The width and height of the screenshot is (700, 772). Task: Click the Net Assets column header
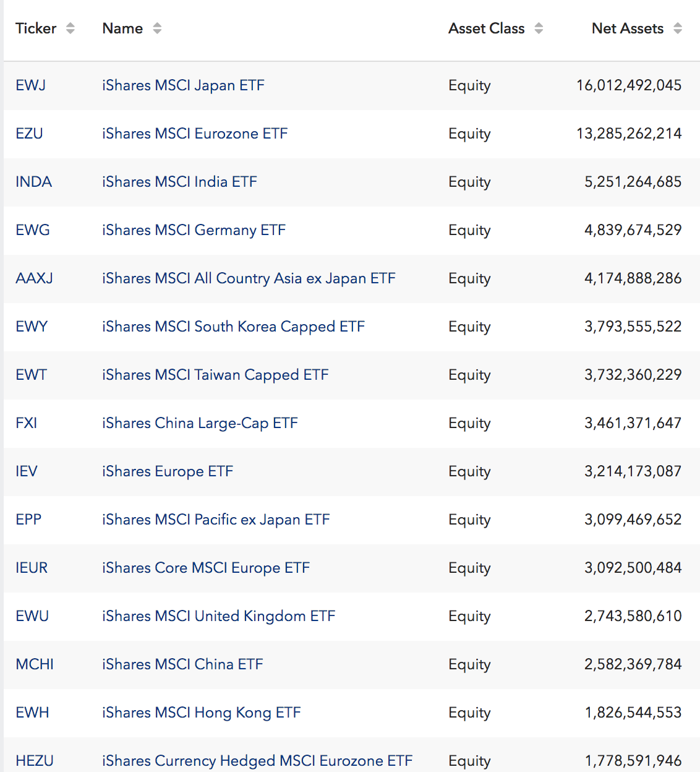click(627, 28)
